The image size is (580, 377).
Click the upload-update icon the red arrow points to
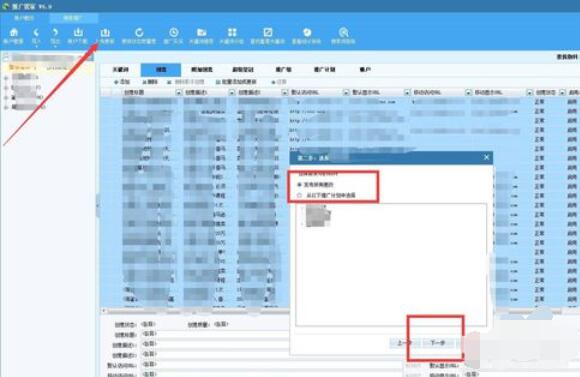tap(105, 33)
